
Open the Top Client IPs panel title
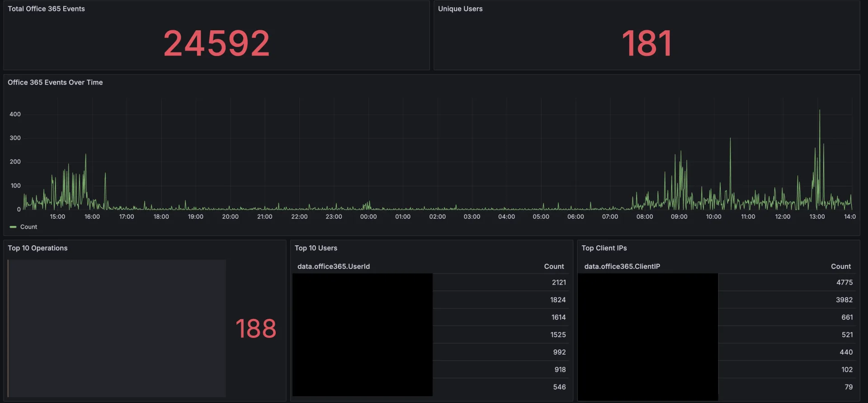click(604, 248)
